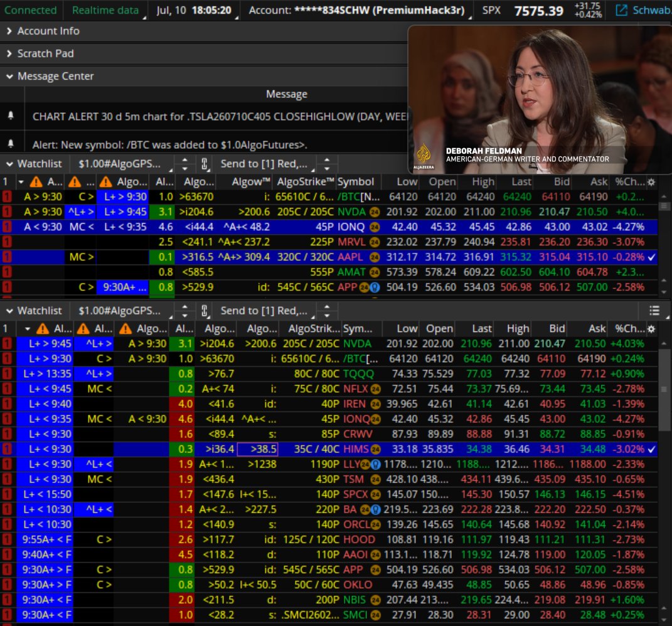Toggle the checkmark on the HIMS row

click(651, 450)
